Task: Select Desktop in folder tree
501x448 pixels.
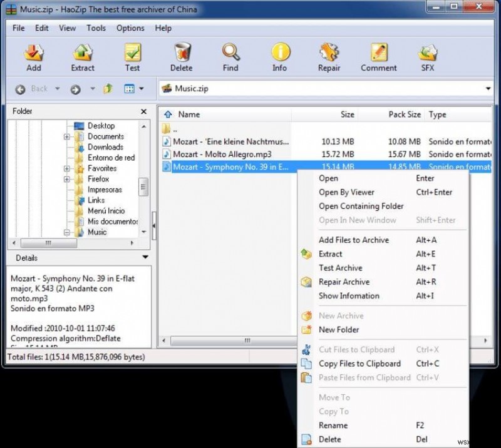Action: (x=101, y=126)
